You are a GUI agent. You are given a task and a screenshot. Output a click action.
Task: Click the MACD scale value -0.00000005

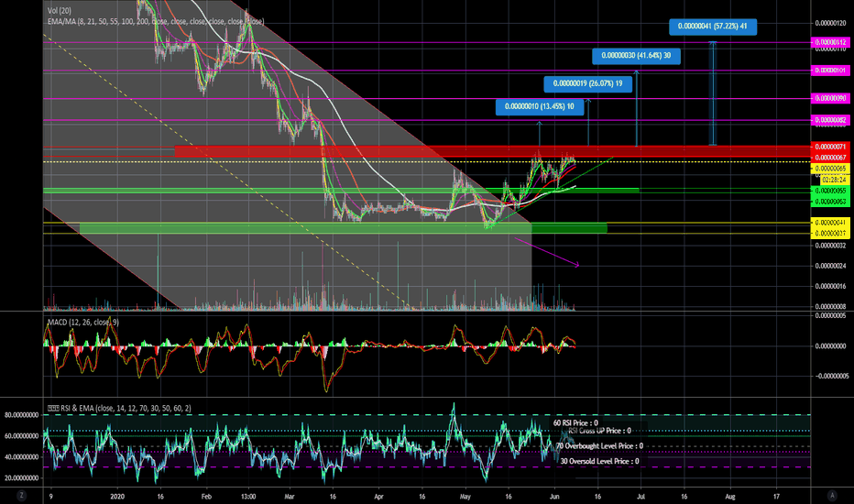[830, 376]
